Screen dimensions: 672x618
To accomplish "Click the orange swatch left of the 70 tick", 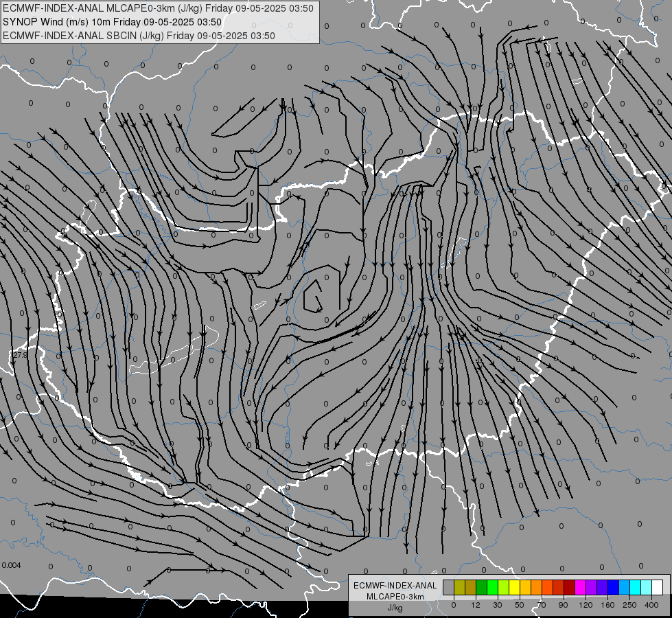I will pos(537,587).
